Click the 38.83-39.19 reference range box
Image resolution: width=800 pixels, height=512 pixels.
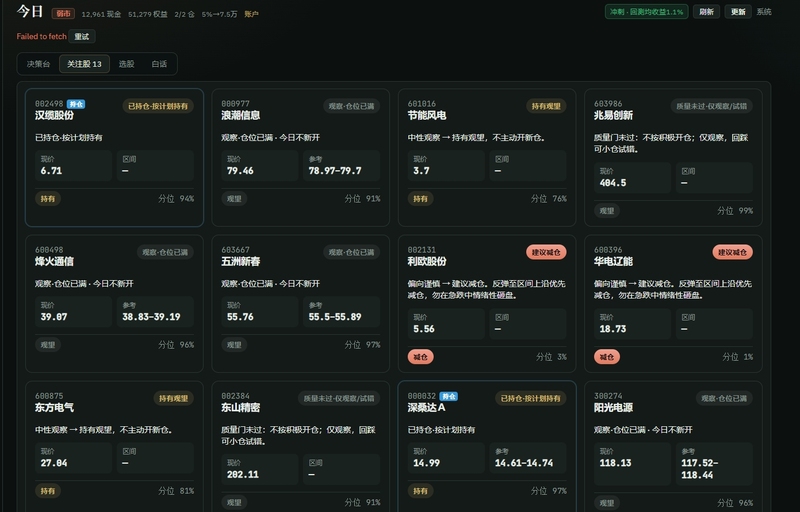(155, 312)
